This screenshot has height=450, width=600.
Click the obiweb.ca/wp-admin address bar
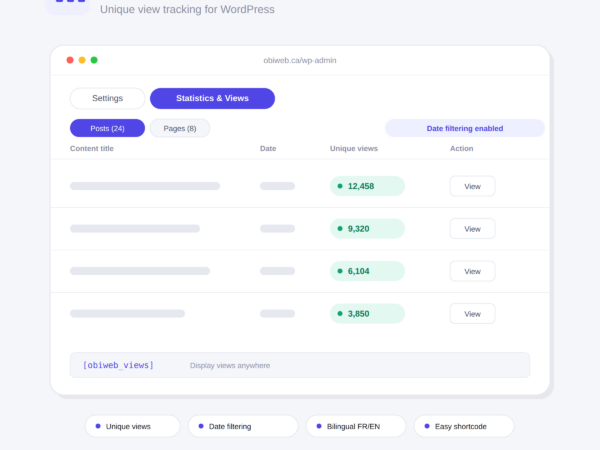point(300,60)
